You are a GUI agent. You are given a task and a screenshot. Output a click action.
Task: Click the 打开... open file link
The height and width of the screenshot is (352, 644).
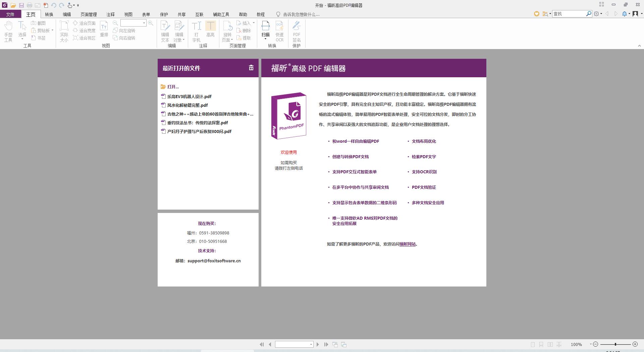pos(170,87)
